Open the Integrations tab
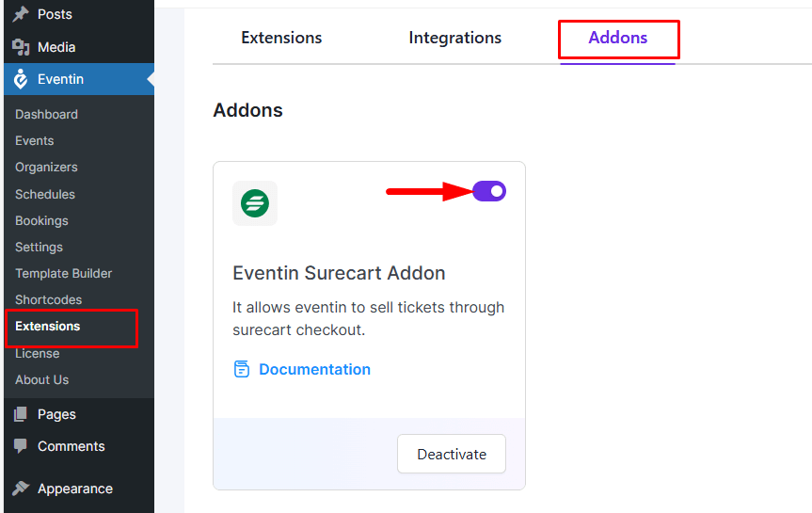 (454, 38)
